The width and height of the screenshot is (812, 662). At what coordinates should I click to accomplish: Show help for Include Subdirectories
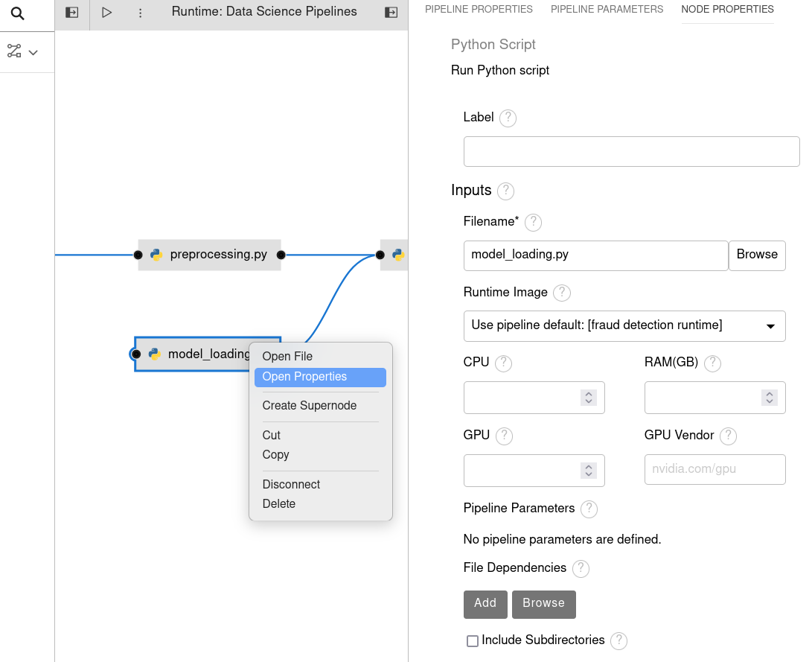[618, 640]
